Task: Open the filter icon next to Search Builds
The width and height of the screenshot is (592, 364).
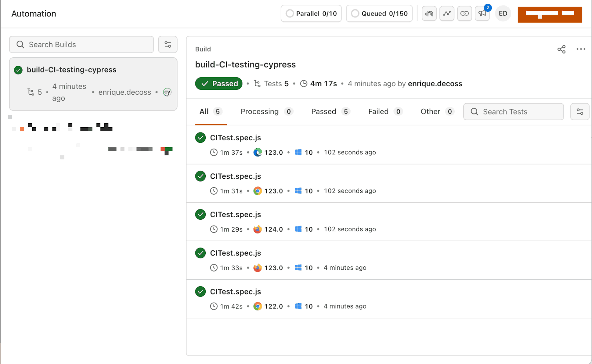Action: click(x=168, y=44)
